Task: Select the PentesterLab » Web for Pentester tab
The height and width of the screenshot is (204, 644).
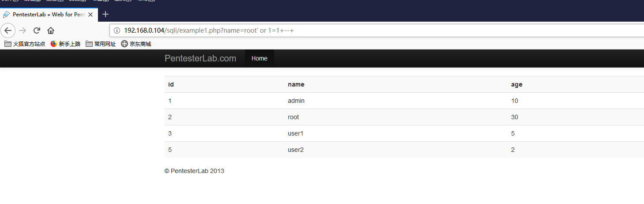Action: 46,15
